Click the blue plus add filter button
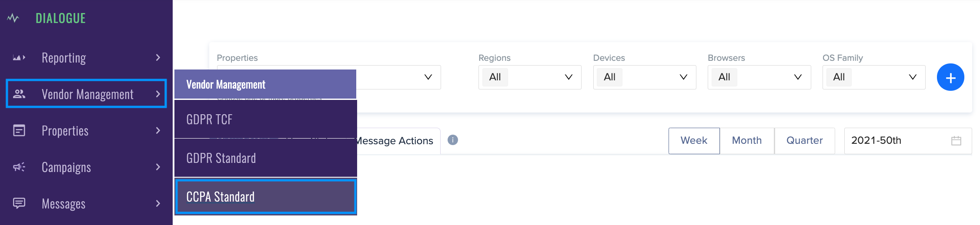 (x=950, y=77)
